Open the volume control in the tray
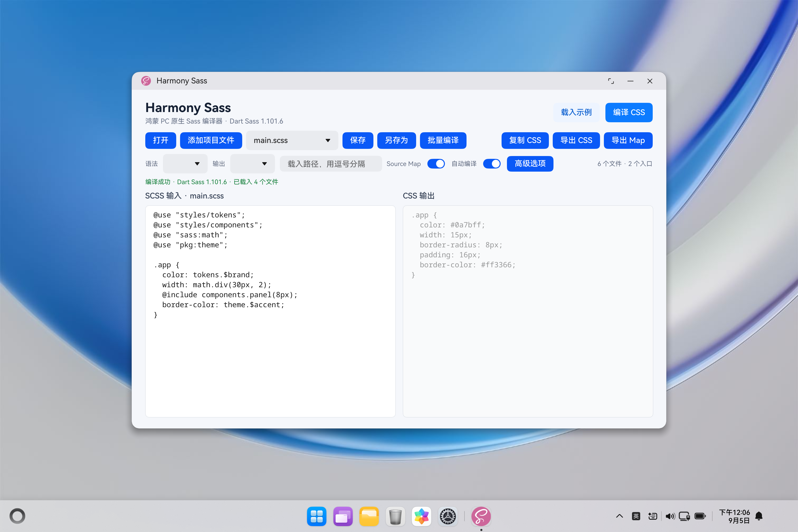Viewport: 798px width, 532px height. pyautogui.click(x=670, y=516)
